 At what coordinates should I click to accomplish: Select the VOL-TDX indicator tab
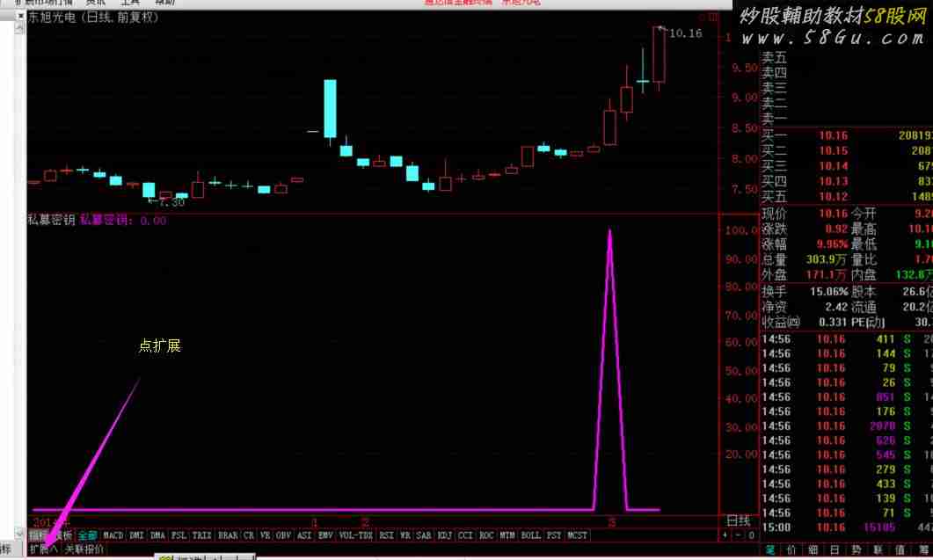click(356, 535)
